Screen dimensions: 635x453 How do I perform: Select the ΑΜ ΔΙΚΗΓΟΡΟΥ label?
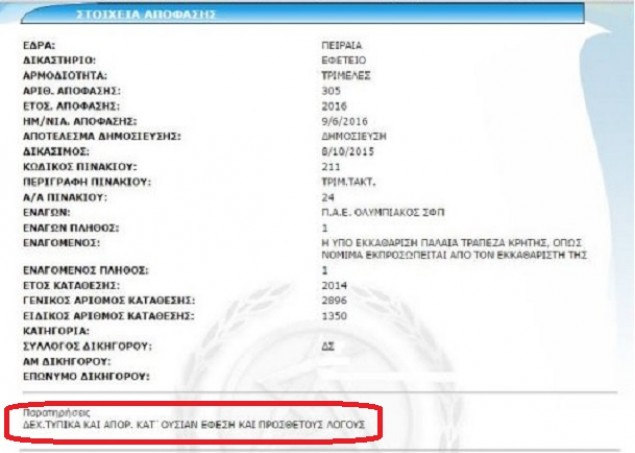66,362
